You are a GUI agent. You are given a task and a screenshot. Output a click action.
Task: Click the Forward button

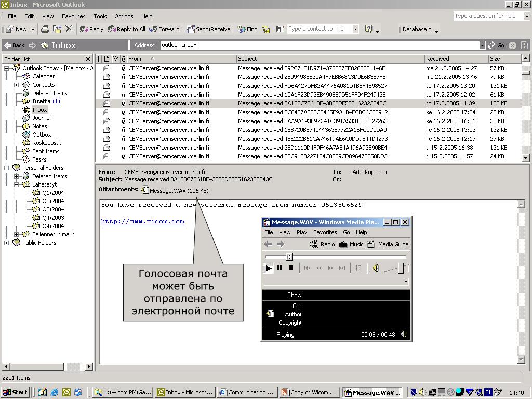tap(164, 29)
